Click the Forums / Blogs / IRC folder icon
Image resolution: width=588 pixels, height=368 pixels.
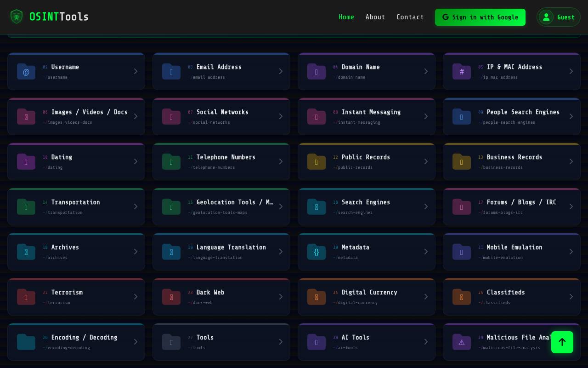pos(462,207)
